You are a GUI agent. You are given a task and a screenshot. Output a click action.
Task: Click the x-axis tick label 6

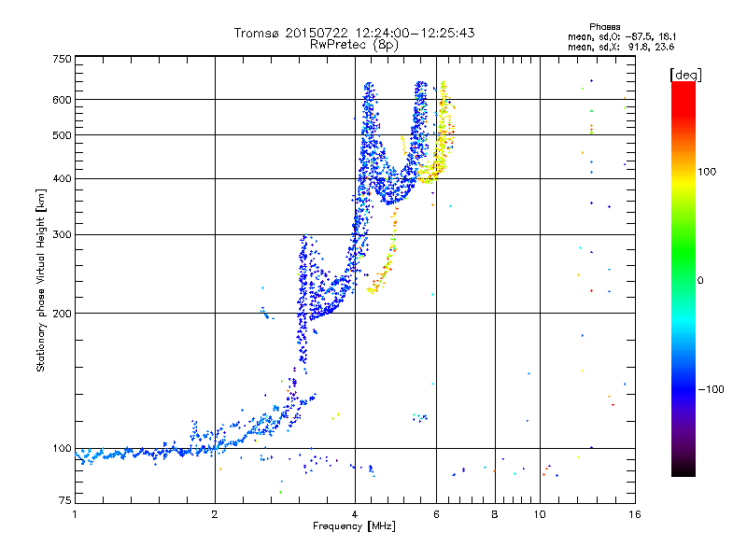tap(436, 514)
